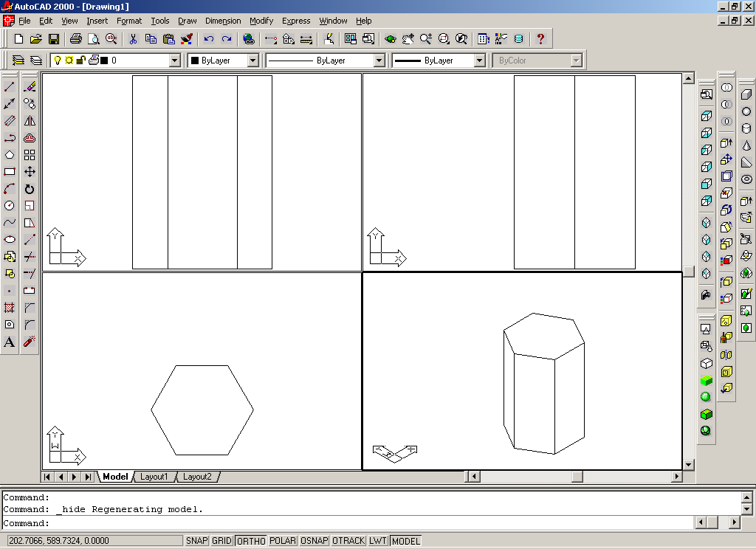Toggle POLAR tracking in status bar

pos(283,541)
